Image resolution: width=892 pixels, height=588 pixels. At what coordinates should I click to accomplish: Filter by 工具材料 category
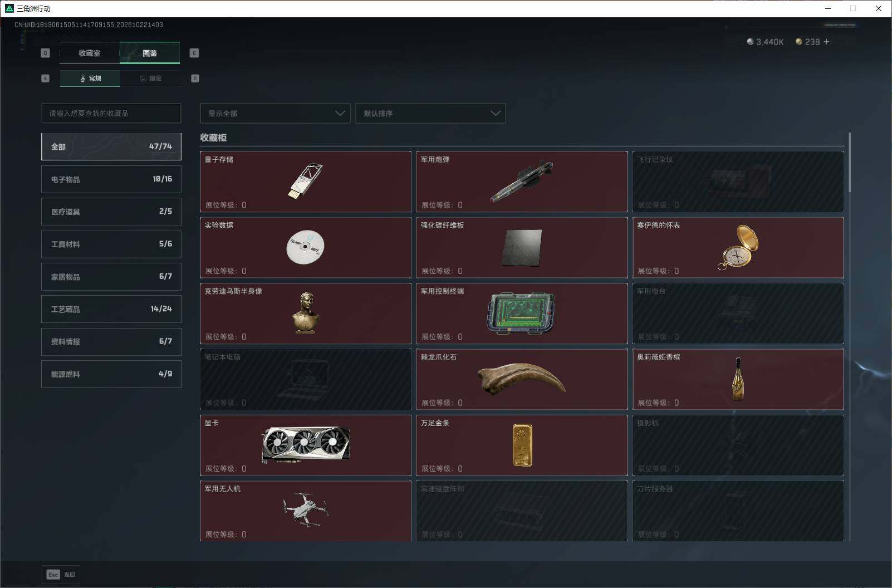coord(111,244)
